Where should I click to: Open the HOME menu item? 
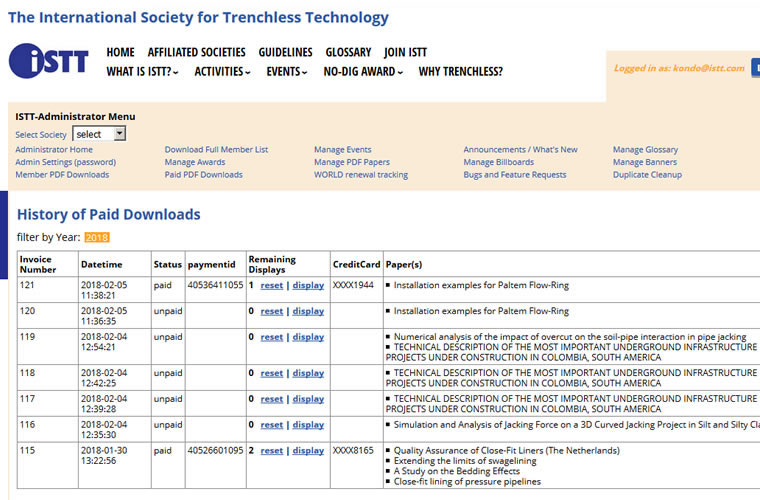(120, 52)
